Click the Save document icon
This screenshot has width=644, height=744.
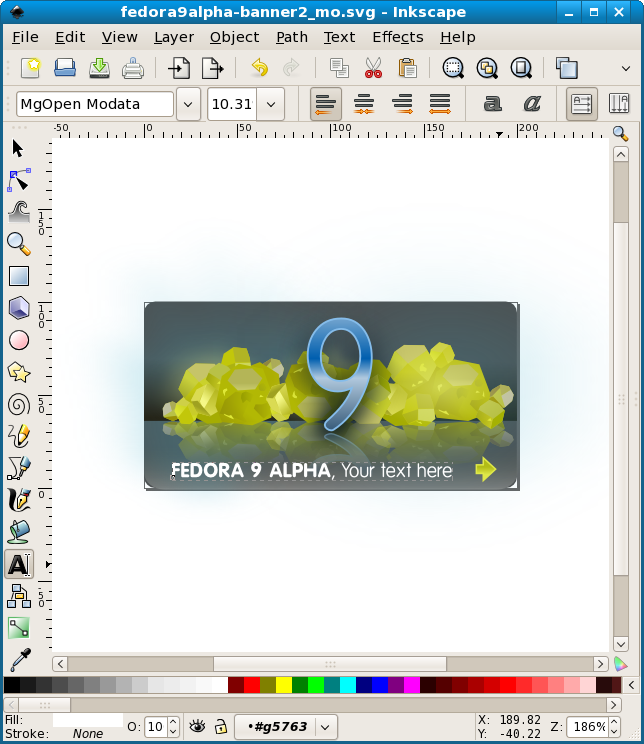[99, 68]
